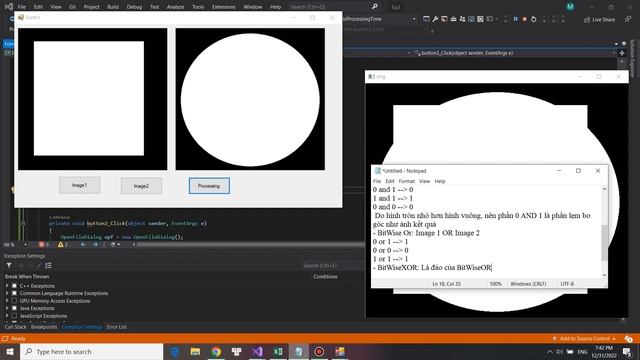Viewport: 640px width, 360px height.
Task: Click the Break All pause debugging icon
Action: click(x=516, y=19)
